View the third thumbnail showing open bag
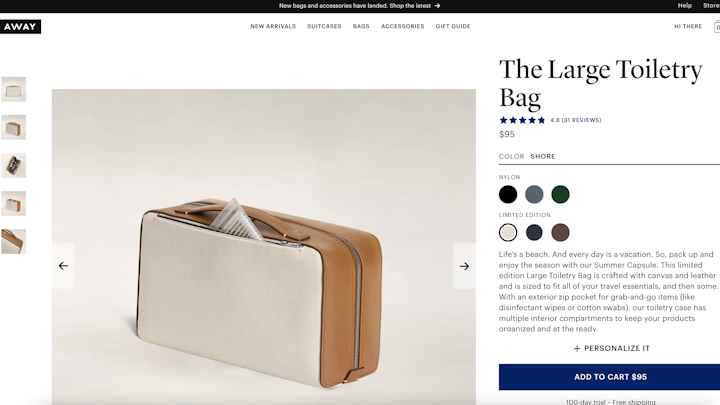The height and width of the screenshot is (405, 720). tap(14, 165)
